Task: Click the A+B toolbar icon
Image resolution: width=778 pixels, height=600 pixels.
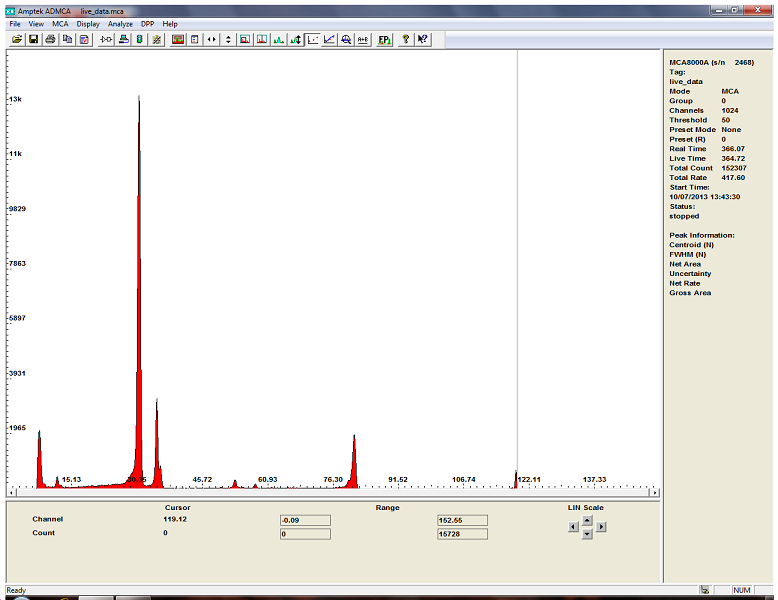Action: (363, 39)
